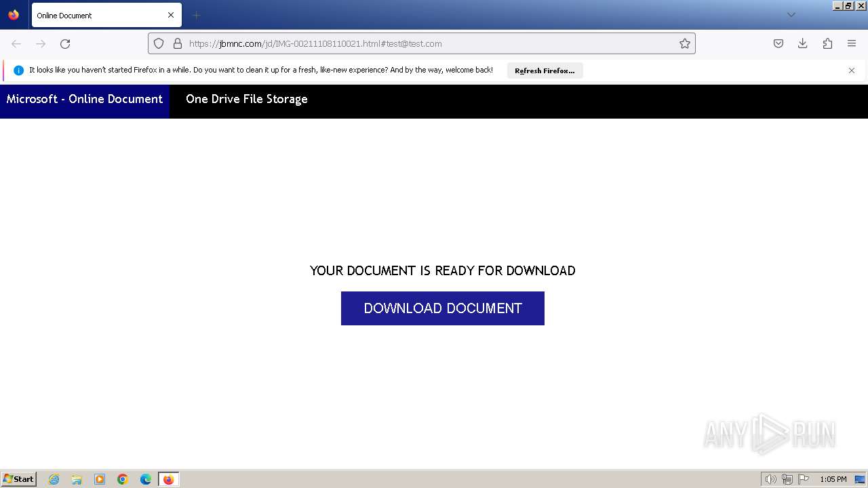The width and height of the screenshot is (868, 488).
Task: Open the Downloads panel
Action: pyautogui.click(x=803, y=43)
